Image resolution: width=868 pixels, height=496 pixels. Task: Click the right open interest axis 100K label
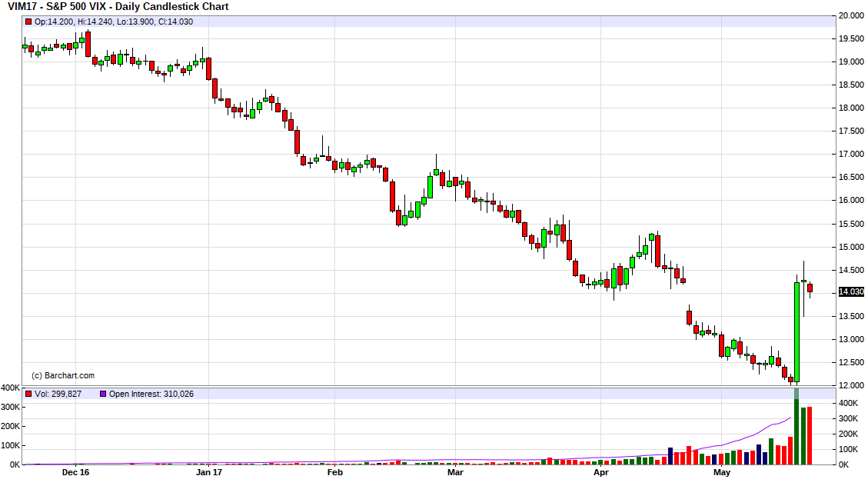point(848,450)
